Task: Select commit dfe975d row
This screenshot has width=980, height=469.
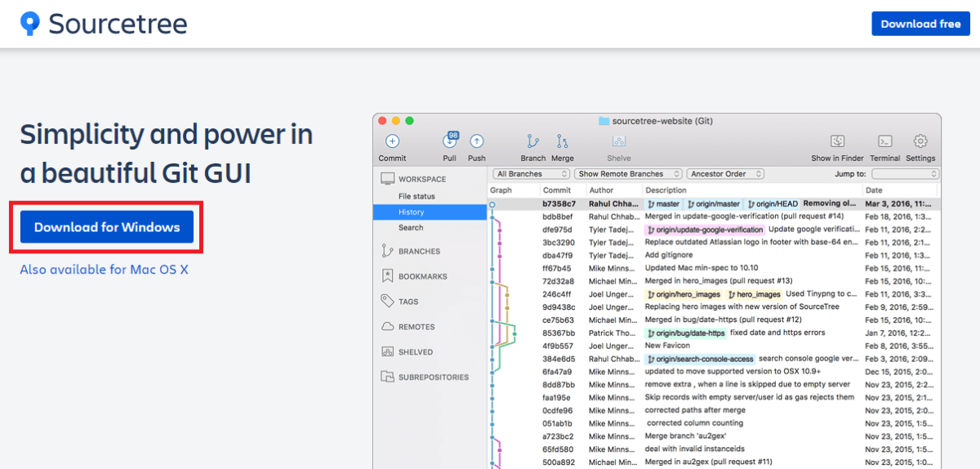Action: [714, 230]
